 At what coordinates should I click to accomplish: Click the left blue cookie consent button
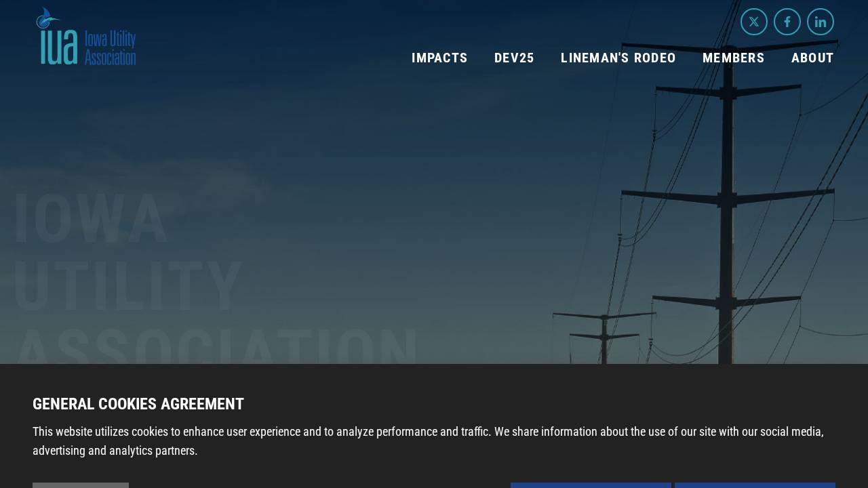pyautogui.click(x=591, y=485)
